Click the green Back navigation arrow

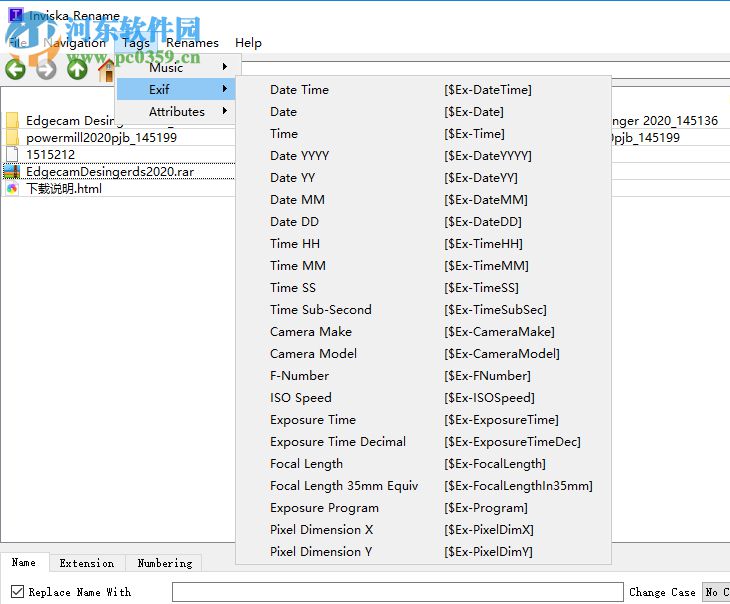click(15, 70)
